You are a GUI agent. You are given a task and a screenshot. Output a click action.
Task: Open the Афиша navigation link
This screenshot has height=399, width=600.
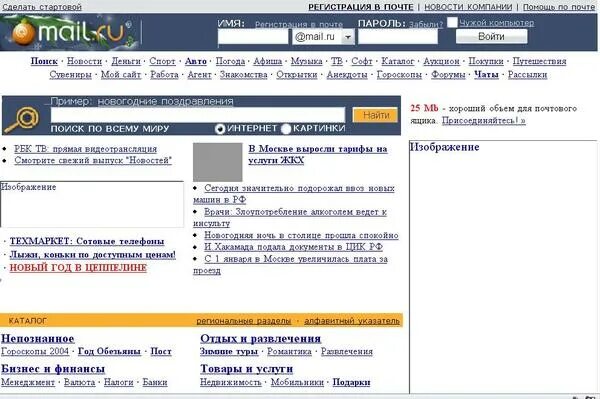point(267,61)
